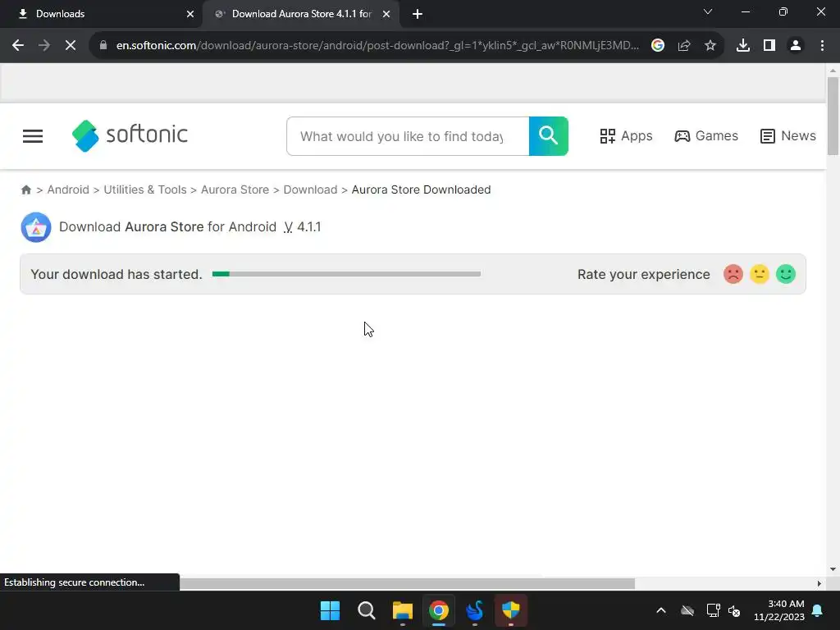Rate experience with yellow neutral face
The height and width of the screenshot is (630, 840).
tap(759, 274)
